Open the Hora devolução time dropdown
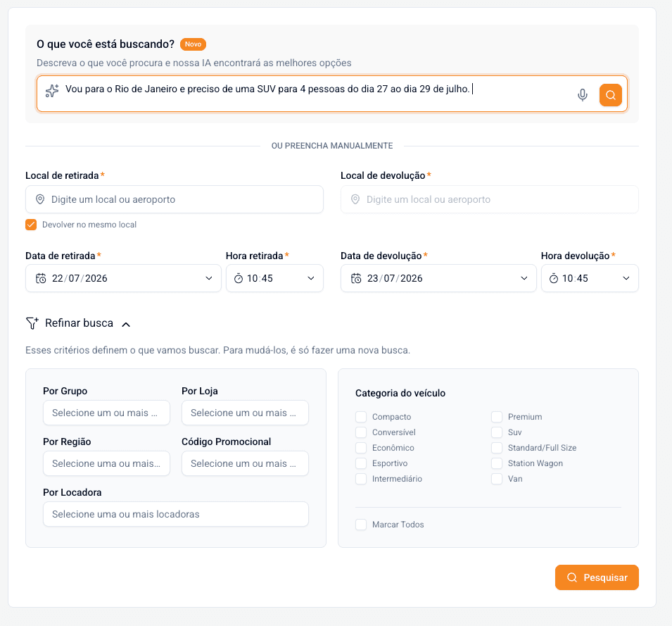Viewport: 672px width, 626px height. (x=590, y=278)
